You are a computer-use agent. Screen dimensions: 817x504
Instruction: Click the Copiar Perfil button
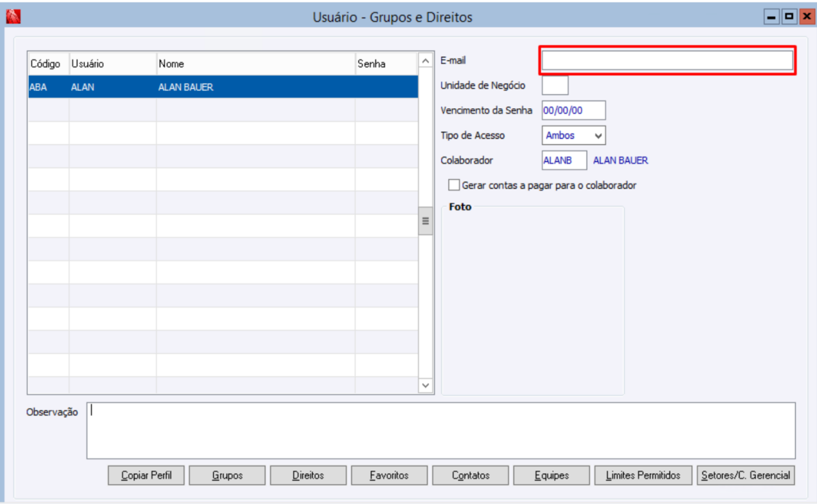tap(146, 476)
